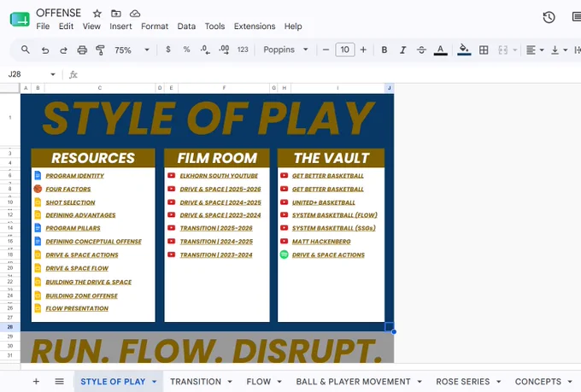The width and height of the screenshot is (581, 392).
Task: Open the Name box dropdown arrow
Action: pos(53,74)
